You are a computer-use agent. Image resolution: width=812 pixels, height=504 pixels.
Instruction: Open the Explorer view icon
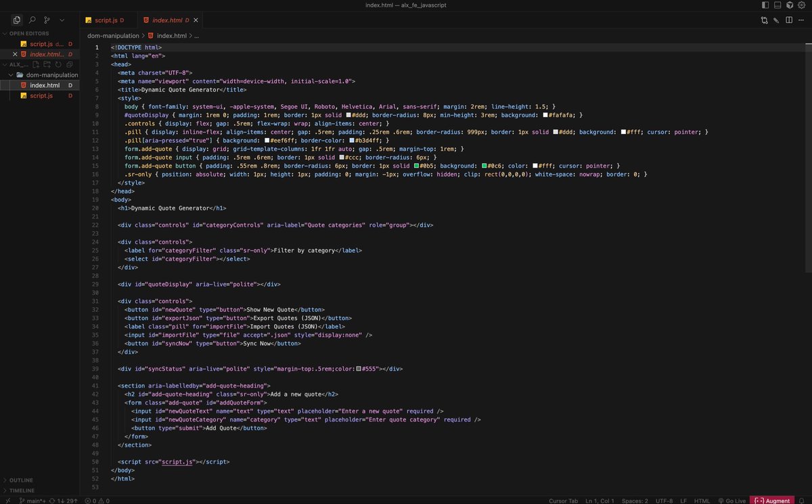coord(17,20)
